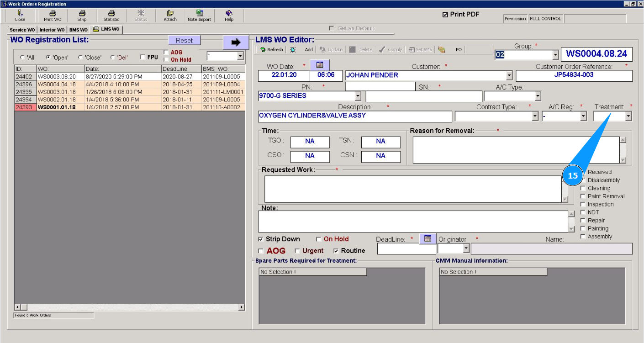Check the NDT treatment step
644x343 pixels.
point(583,212)
